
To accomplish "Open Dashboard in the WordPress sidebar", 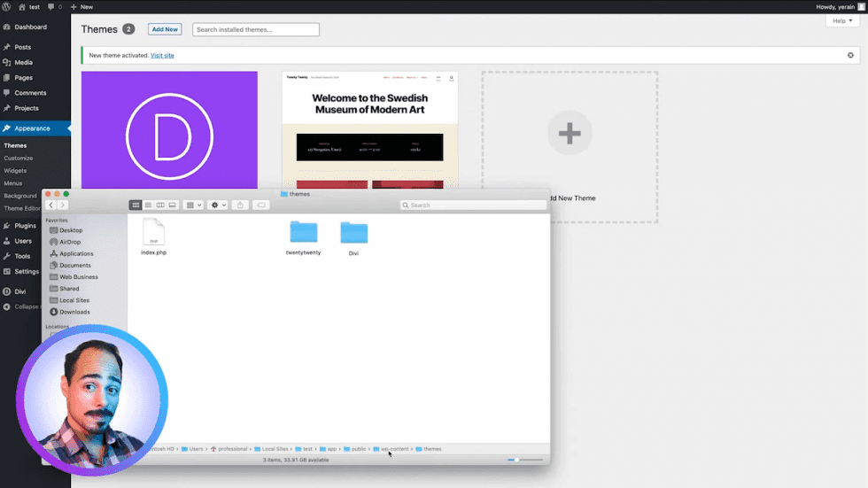I will coord(30,27).
